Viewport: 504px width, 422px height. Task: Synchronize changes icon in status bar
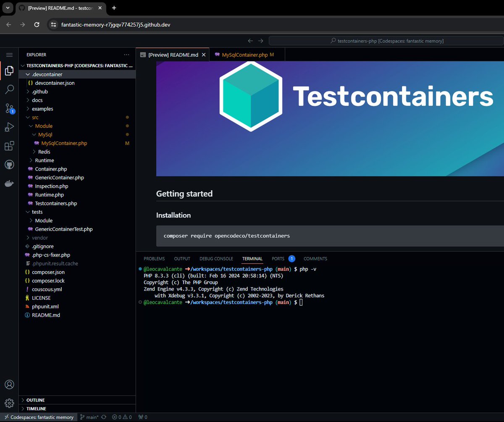(x=104, y=417)
